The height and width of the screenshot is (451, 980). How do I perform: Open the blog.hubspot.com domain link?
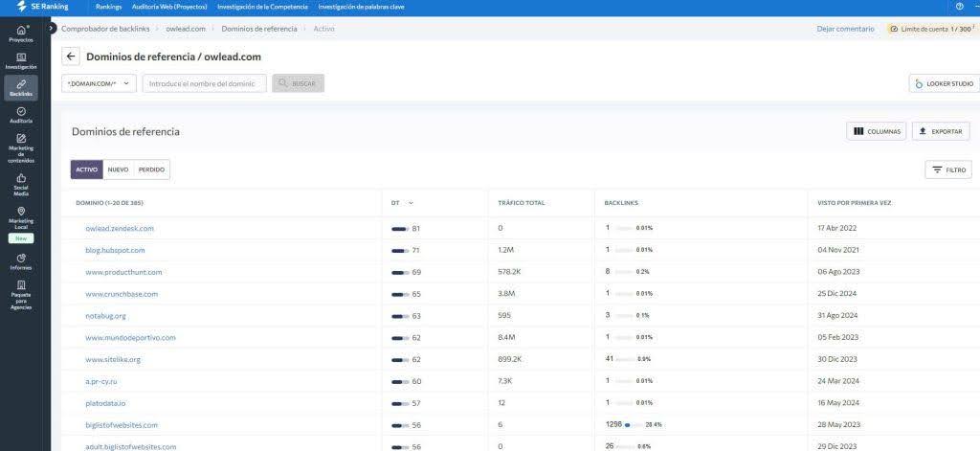[115, 250]
